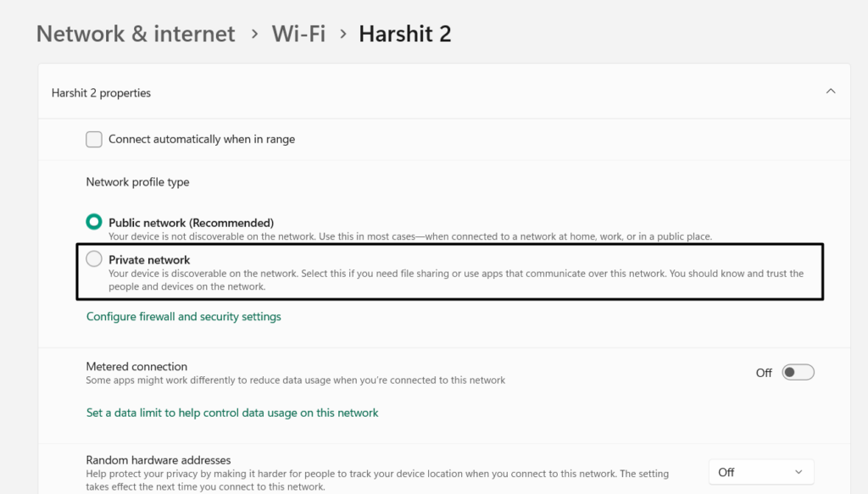This screenshot has height=494, width=868.
Task: Select the Public network (Recommended) radio button
Action: coord(94,222)
